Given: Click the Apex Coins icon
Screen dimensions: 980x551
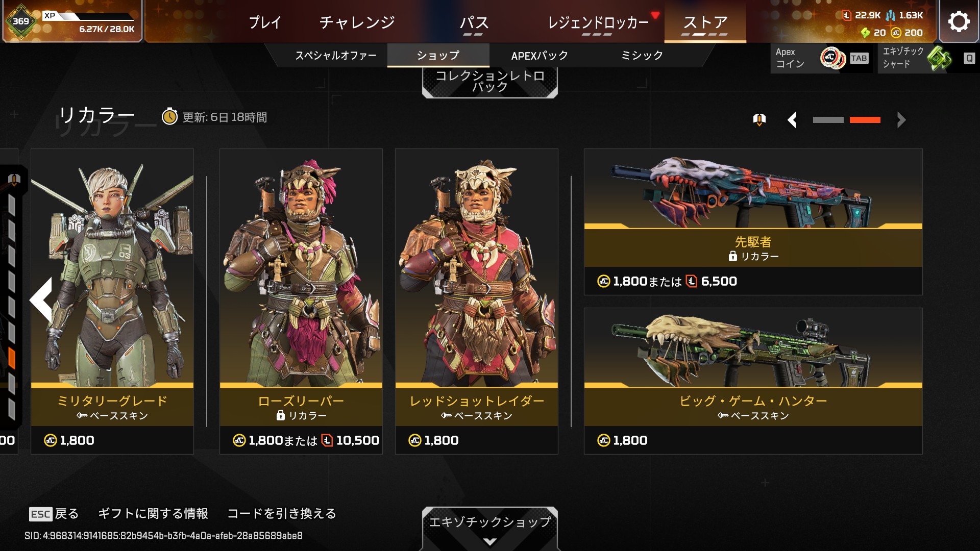Looking at the screenshot, I should click(832, 58).
